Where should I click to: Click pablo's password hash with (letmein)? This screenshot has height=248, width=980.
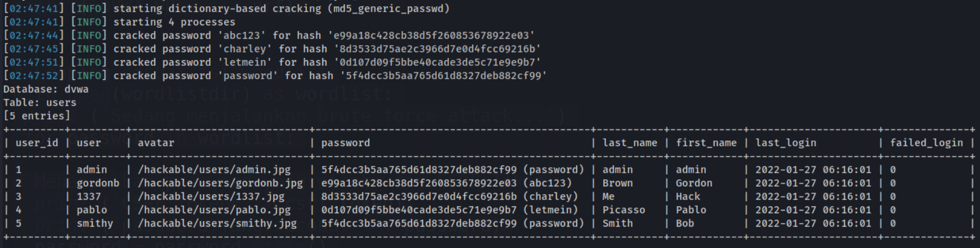coord(450,210)
